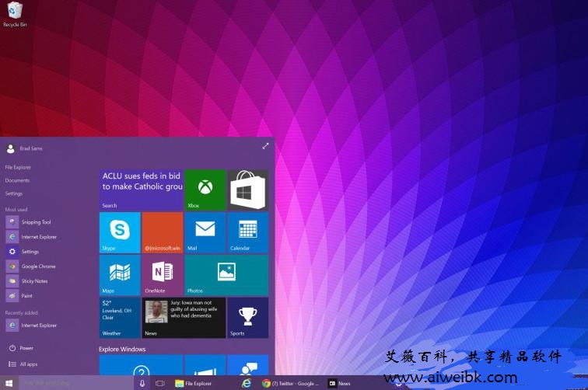Open Internet Explorer under Recently added
588x390 pixels.
31,326
